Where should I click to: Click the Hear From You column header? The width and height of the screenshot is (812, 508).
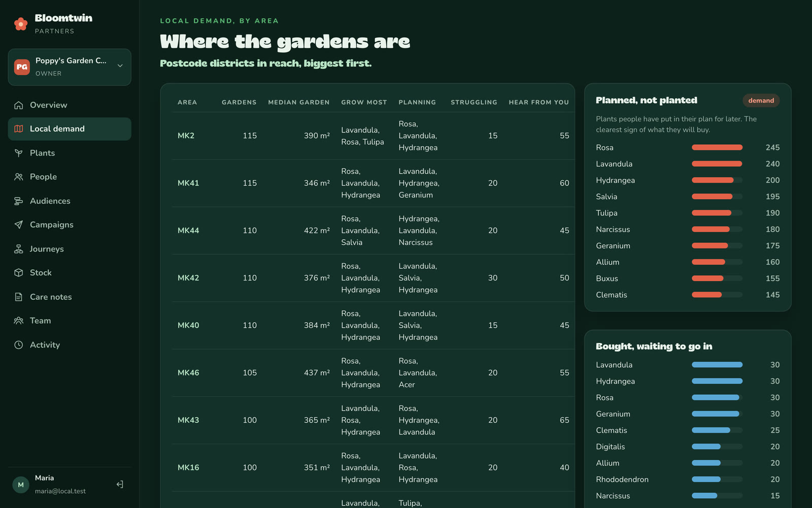pyautogui.click(x=539, y=103)
